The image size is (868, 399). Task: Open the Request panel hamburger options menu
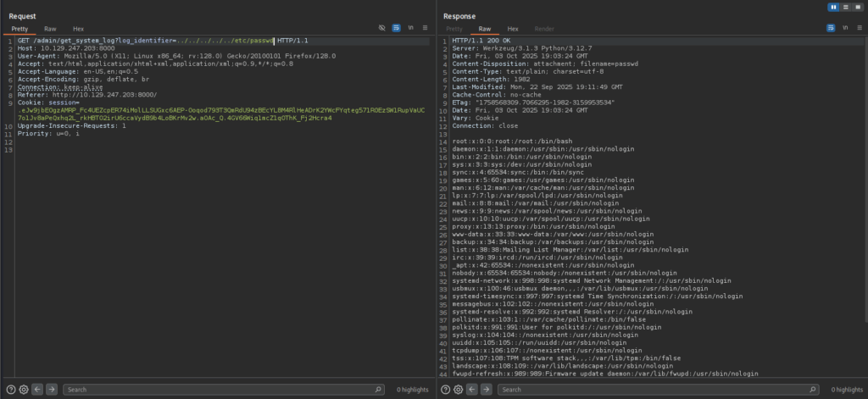pos(423,28)
